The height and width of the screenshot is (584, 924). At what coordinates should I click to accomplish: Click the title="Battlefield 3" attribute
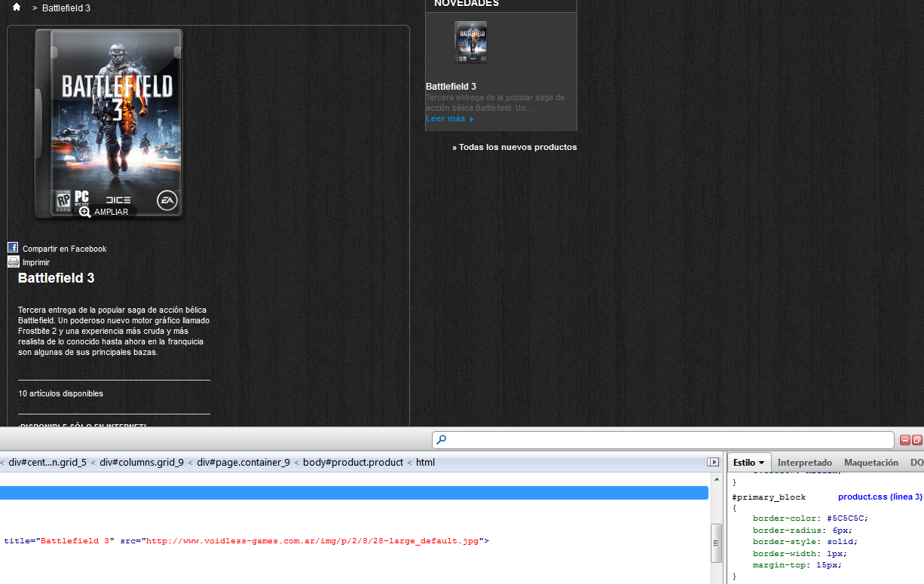pos(59,541)
